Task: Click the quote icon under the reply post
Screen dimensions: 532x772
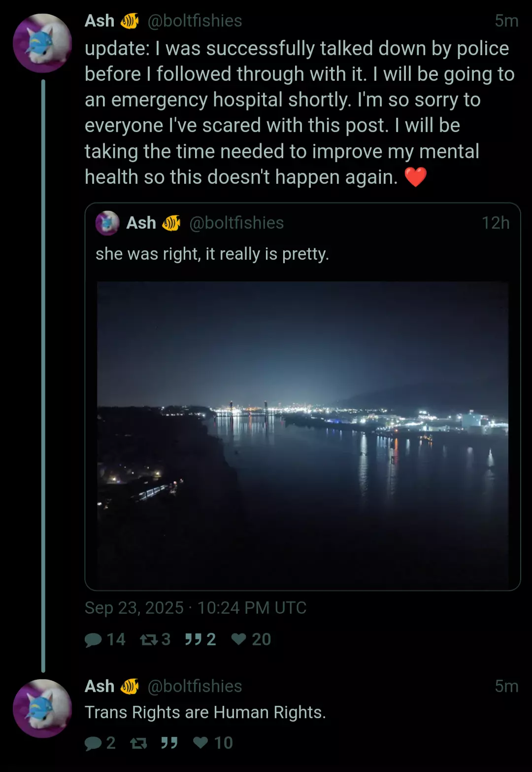Action: 169,743
